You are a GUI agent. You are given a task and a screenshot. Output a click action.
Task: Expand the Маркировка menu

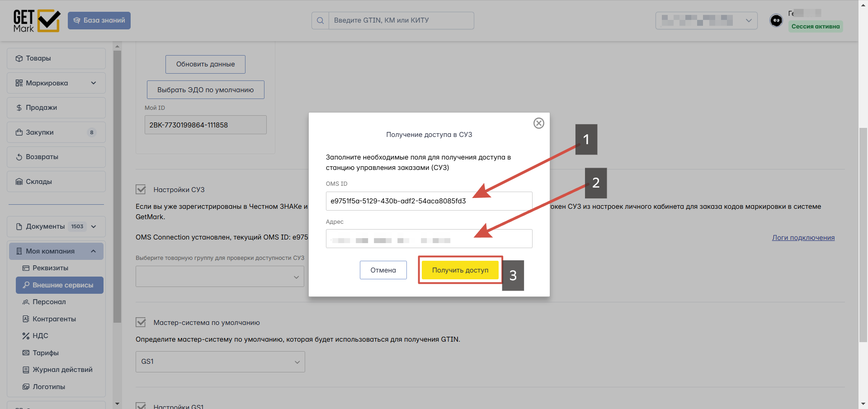[x=57, y=83]
